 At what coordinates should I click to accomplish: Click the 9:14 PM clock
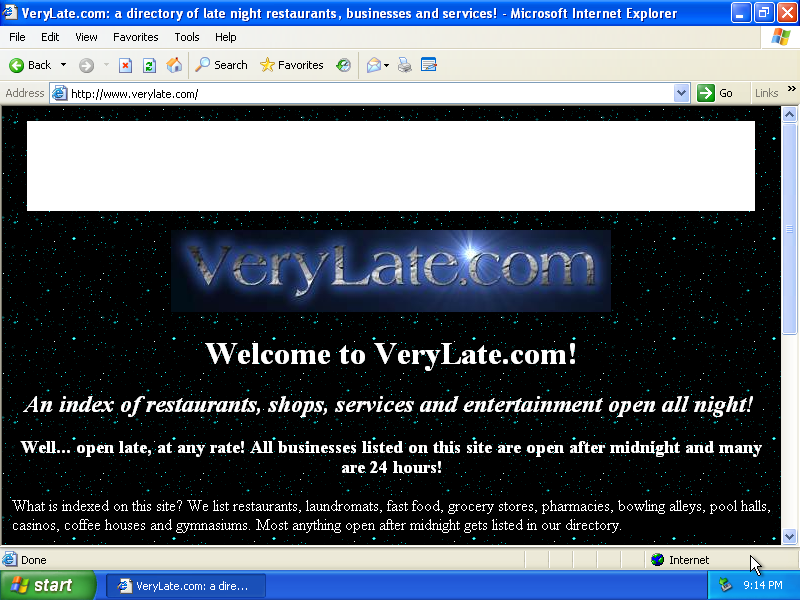click(763, 585)
